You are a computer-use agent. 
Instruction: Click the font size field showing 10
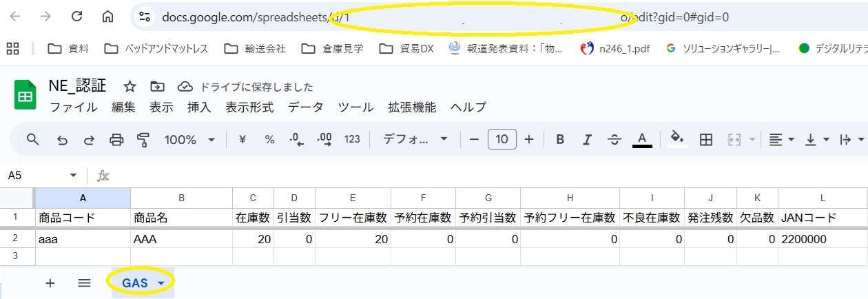pos(502,139)
